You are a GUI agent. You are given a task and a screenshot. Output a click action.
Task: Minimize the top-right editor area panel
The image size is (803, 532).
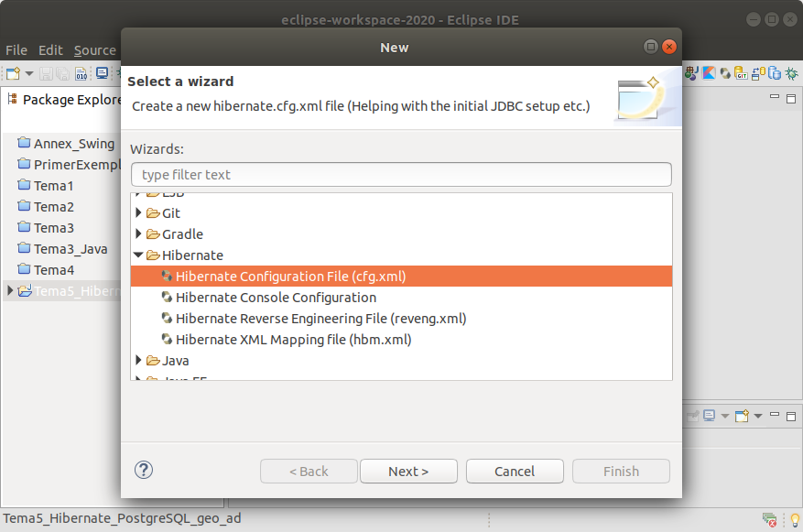(775, 97)
